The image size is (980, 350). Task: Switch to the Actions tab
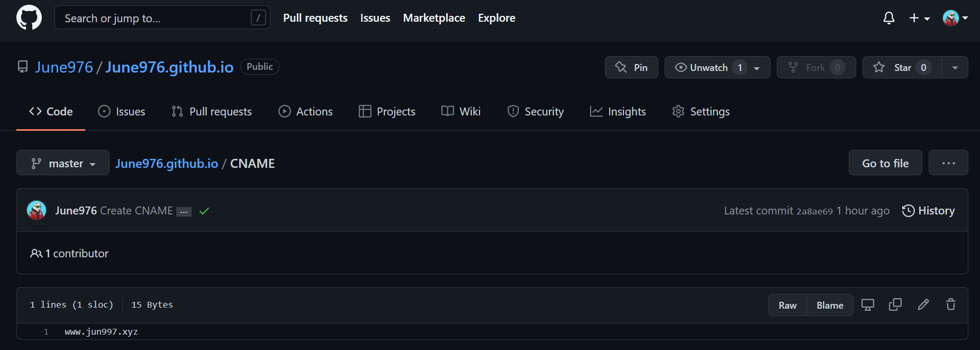305,112
